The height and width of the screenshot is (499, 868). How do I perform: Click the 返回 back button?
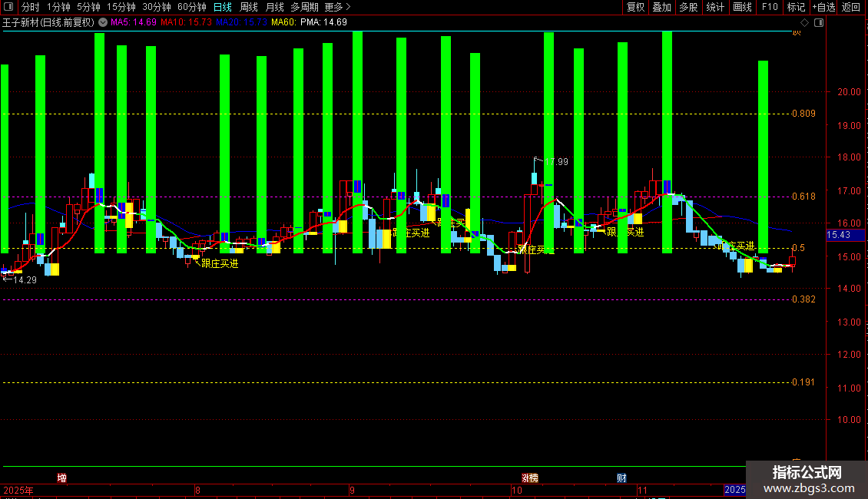pos(851,7)
